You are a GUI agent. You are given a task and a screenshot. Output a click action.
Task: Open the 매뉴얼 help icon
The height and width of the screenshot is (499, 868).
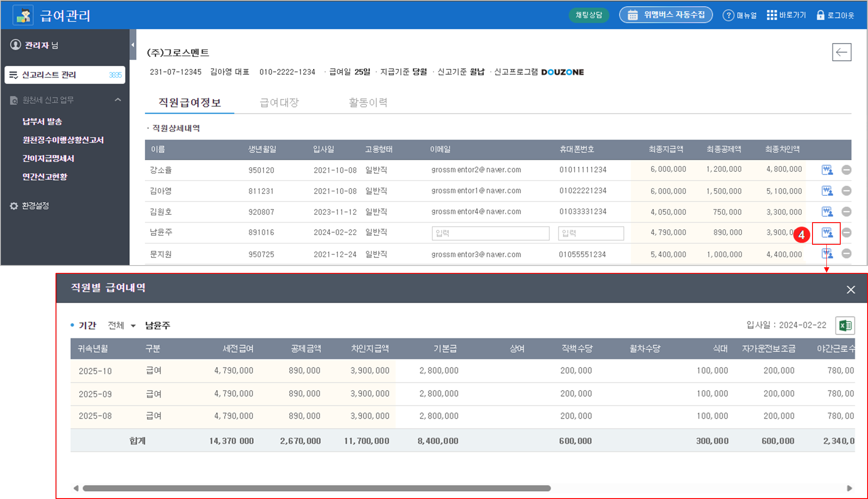(728, 15)
